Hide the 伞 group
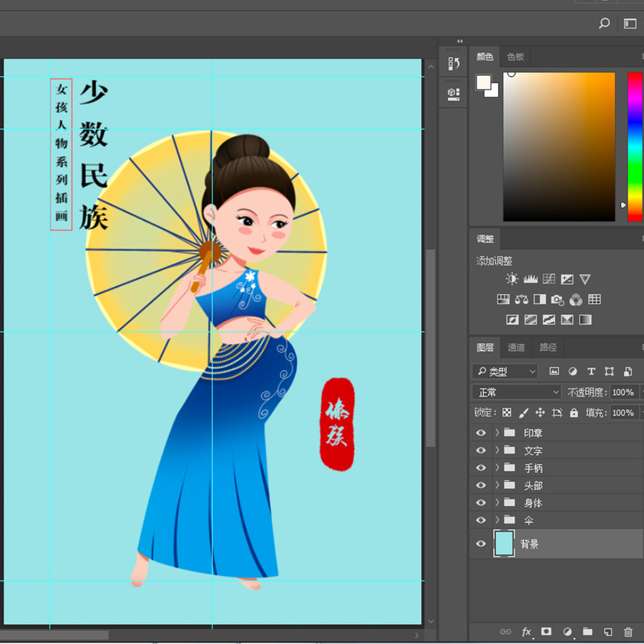The image size is (644, 644). 481,520
